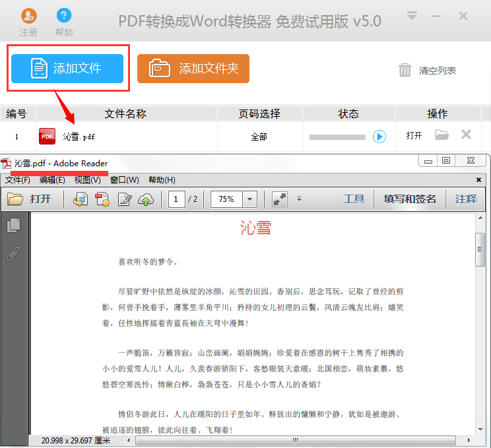491x448 pixels.
Task: Click vertical scrollbar down arrow
Action: [480, 430]
